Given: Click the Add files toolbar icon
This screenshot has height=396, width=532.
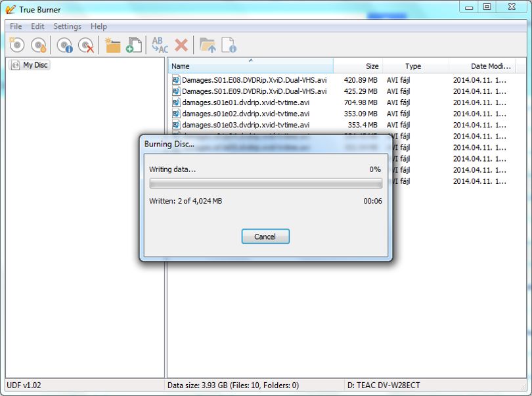Looking at the screenshot, I should point(134,45).
